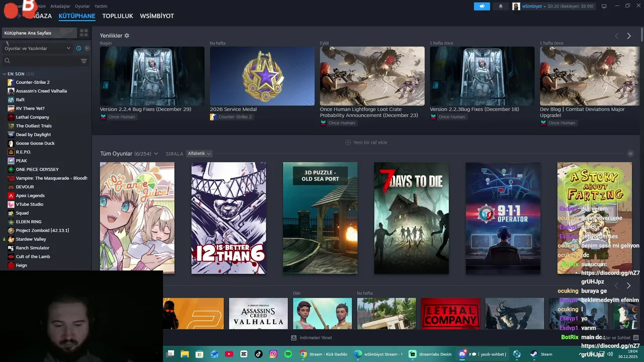Open the Yardım menu
Viewport: 644px width, 362px height.
[x=101, y=6]
